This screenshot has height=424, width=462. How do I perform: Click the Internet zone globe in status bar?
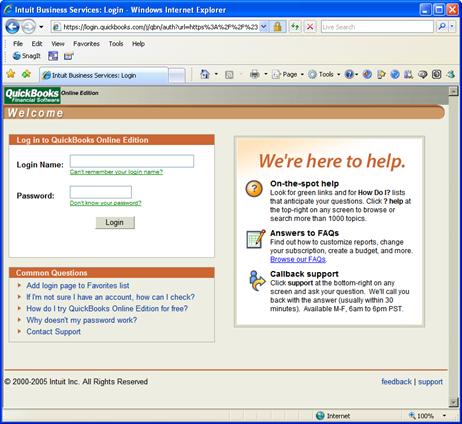pyautogui.click(x=320, y=416)
